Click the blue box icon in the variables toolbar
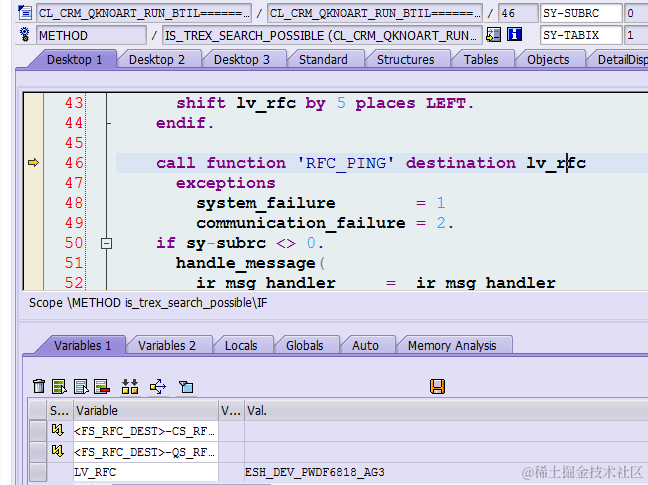 click(x=186, y=387)
